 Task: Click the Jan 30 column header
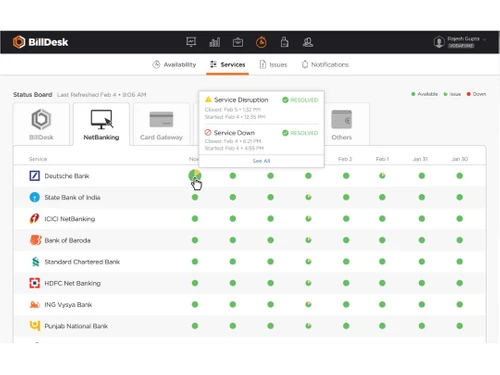460,159
